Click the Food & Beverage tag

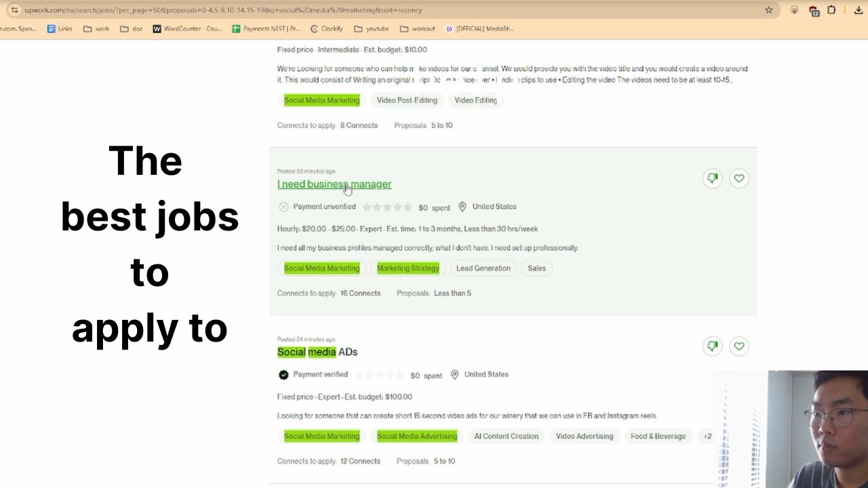click(658, 436)
